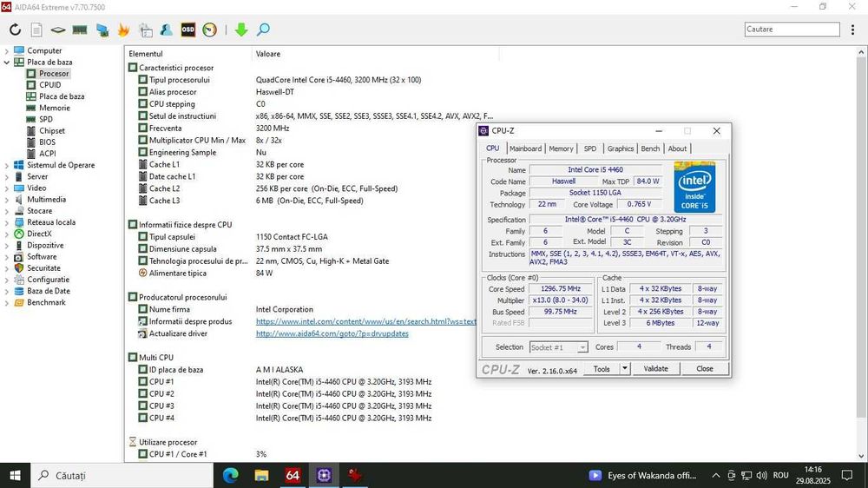Click the green download arrow icon

click(240, 30)
